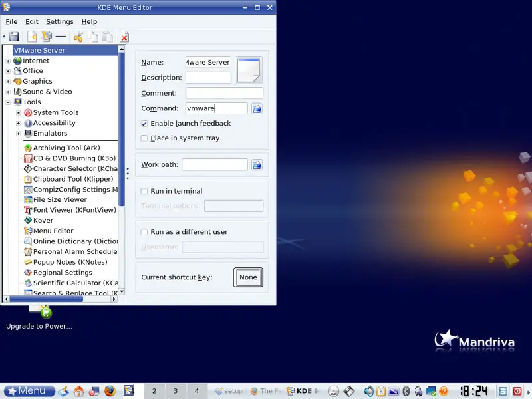The image size is (532, 399).
Task: Expand the Graphics tree node
Action: pos(8,82)
